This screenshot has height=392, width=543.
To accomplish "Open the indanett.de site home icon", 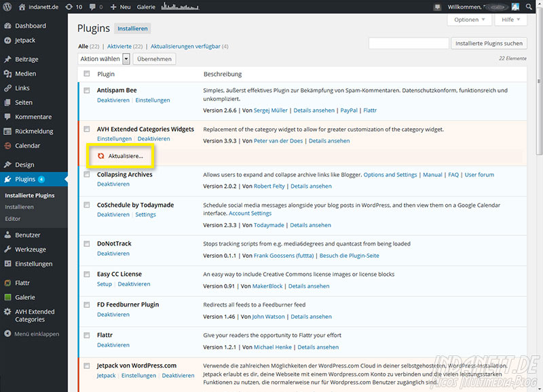I will 22,7.
